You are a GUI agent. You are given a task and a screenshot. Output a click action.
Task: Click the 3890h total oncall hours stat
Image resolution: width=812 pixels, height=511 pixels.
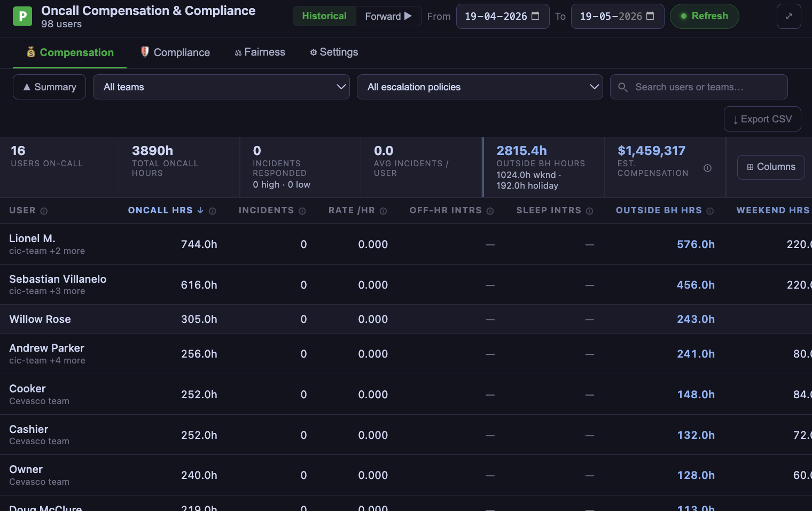point(152,151)
